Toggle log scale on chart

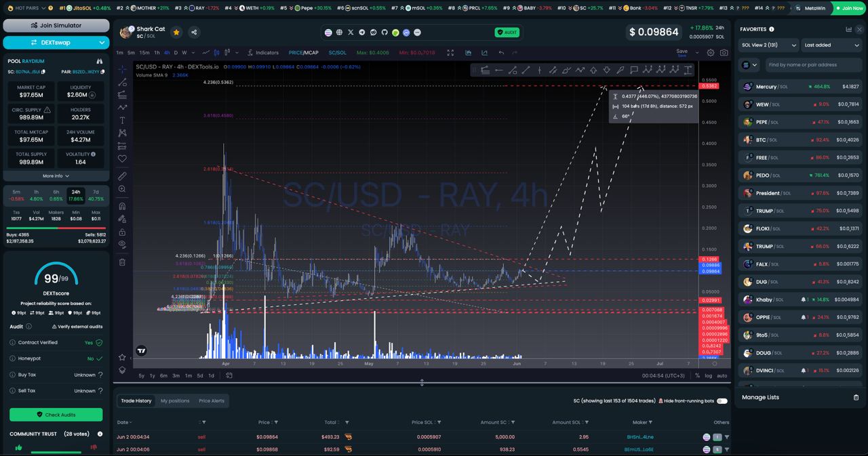(709, 375)
